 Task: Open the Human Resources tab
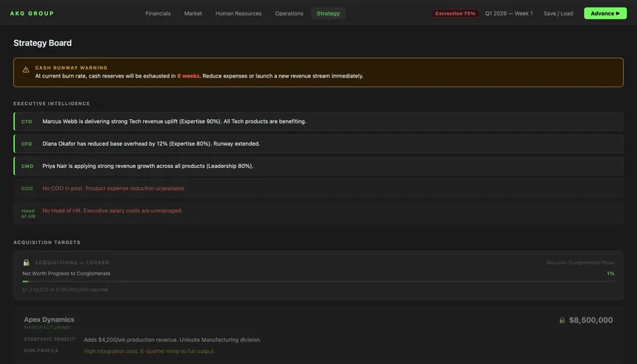239,13
